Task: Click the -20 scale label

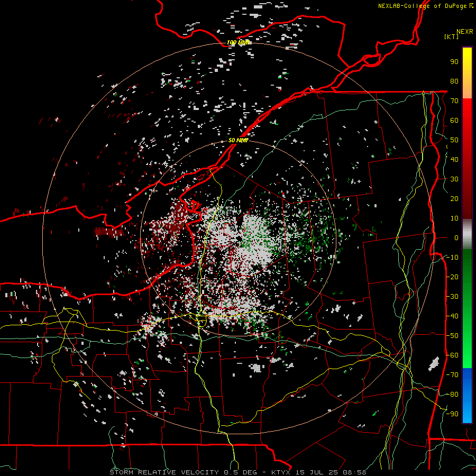Action: click(452, 277)
